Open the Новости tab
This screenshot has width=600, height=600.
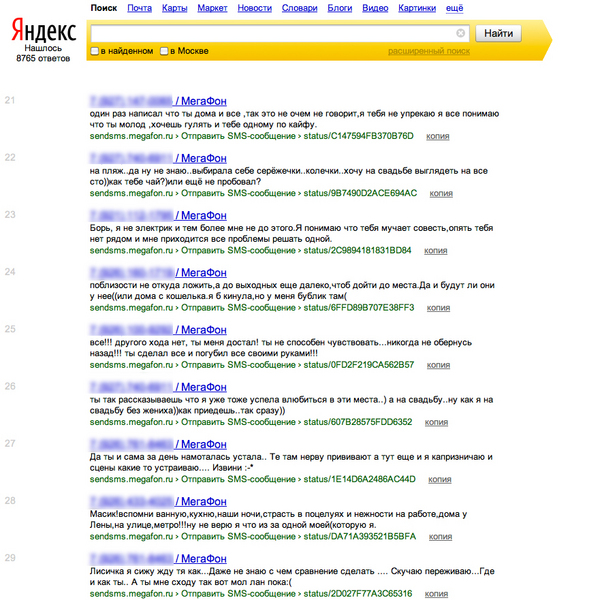pyautogui.click(x=254, y=8)
